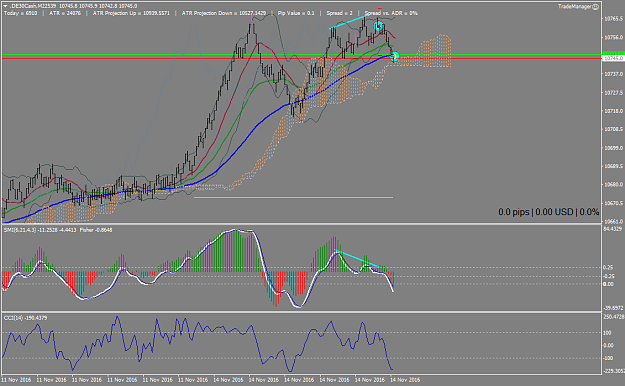Screen dimensions: 625x386
Task: Select the white horizontal line below the candles
Action: pos(293,197)
